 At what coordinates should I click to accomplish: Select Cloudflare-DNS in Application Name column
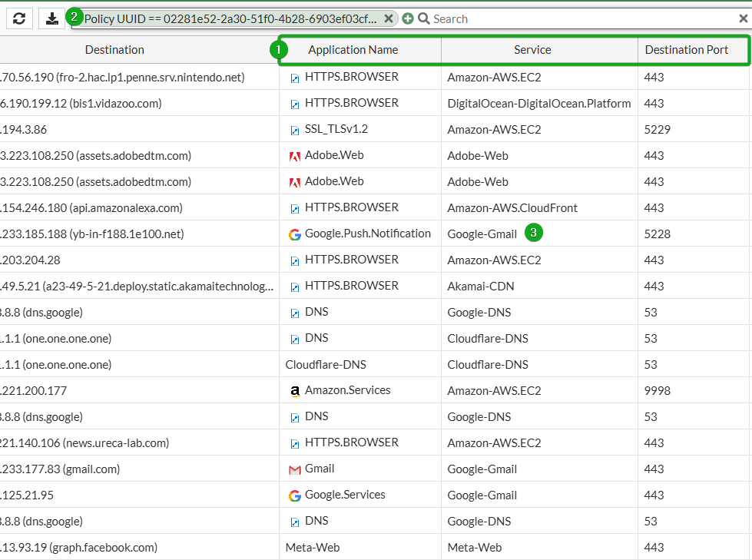pyautogui.click(x=326, y=365)
